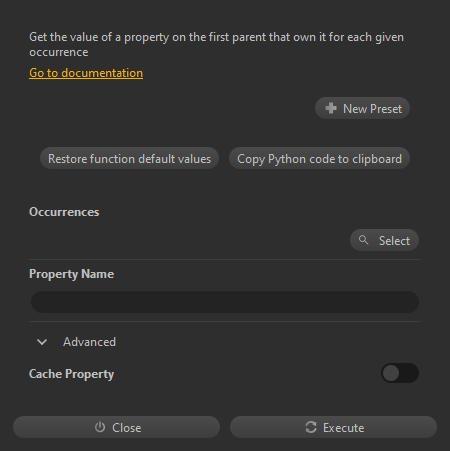Click empty Occurrences area left of Select
Screen dimensions: 450x451
click(x=189, y=240)
